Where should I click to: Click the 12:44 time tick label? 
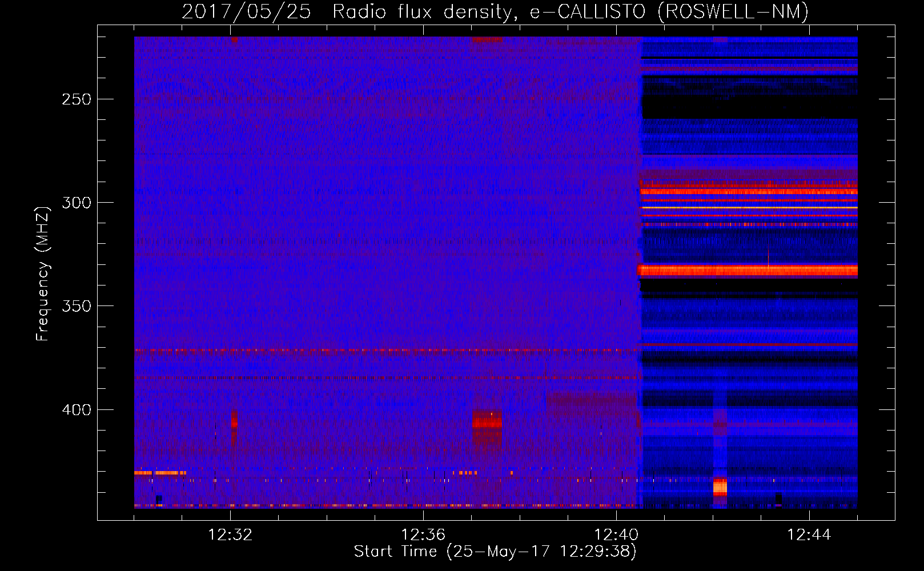[x=809, y=535]
